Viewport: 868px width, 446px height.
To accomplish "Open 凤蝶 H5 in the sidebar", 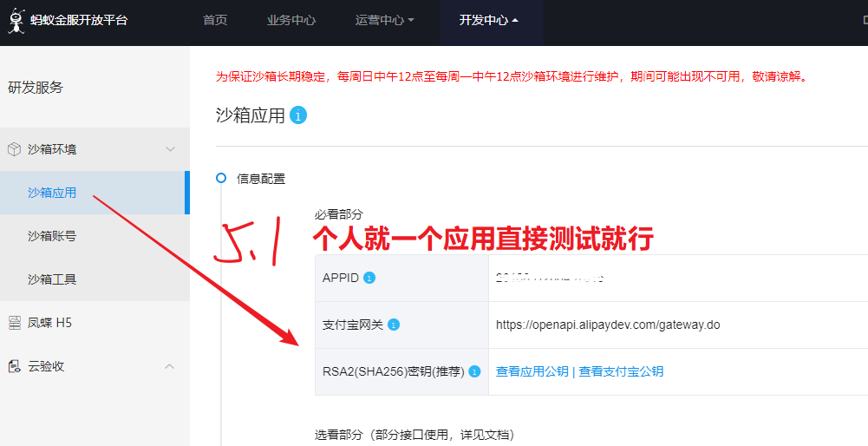I will coord(49,323).
